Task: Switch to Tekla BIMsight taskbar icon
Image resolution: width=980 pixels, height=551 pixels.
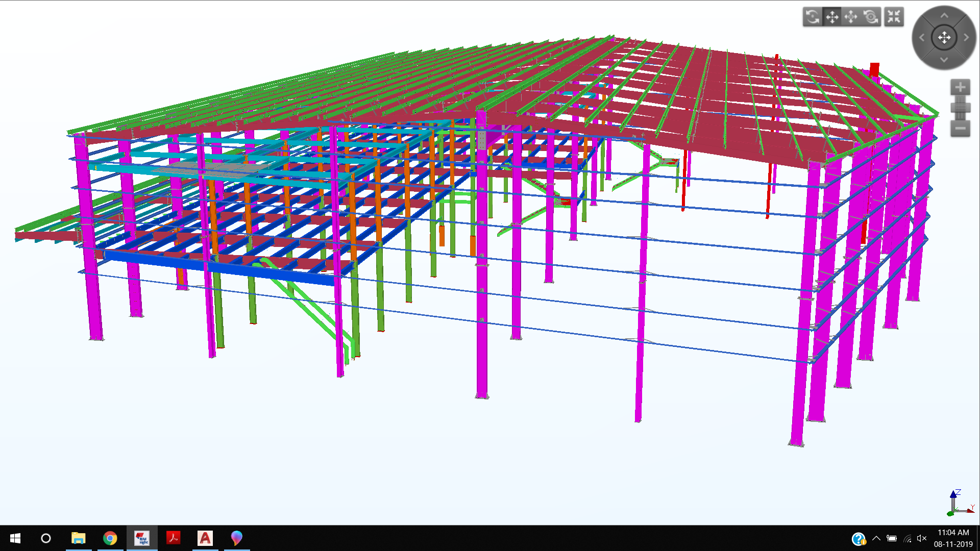Action: pos(142,538)
